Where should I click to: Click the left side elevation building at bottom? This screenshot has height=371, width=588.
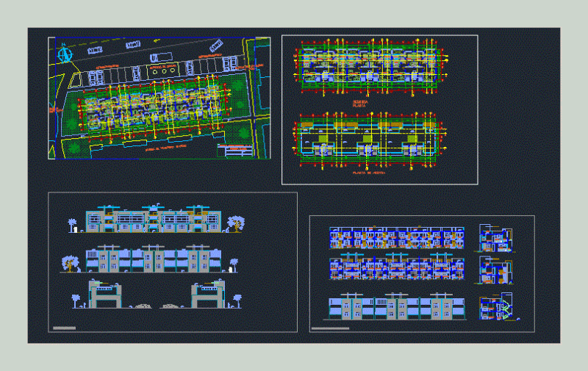pyautogui.click(x=105, y=294)
